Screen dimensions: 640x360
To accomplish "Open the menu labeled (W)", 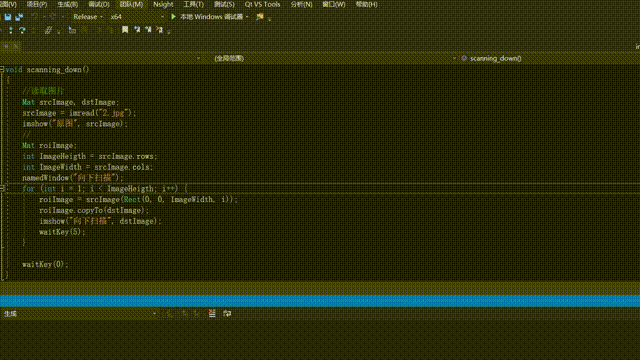I will point(333,4).
